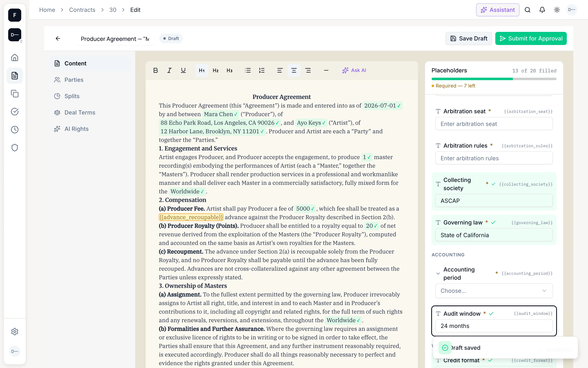Click the 2026-07-01 date placeholder
Screen dimensions: 588x368
pyautogui.click(x=382, y=105)
